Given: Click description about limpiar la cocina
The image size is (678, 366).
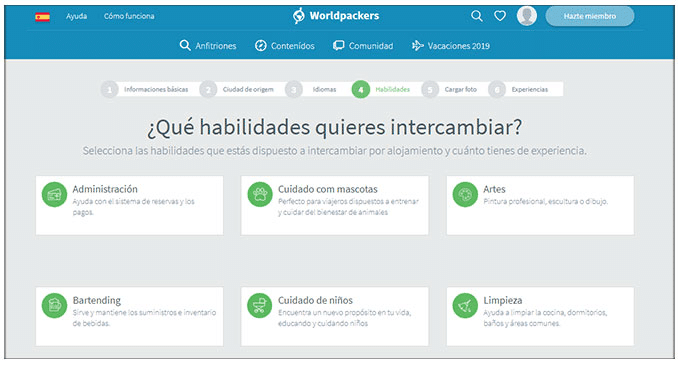Looking at the screenshot, I should click(545, 318).
